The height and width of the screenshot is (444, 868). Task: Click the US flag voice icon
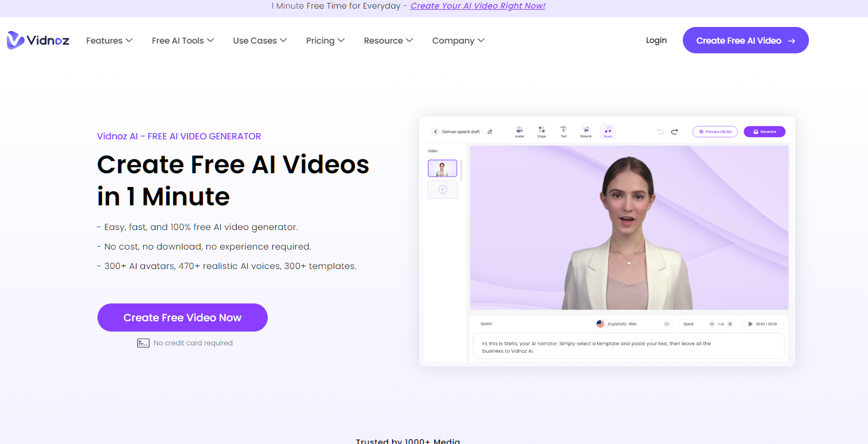tap(600, 324)
